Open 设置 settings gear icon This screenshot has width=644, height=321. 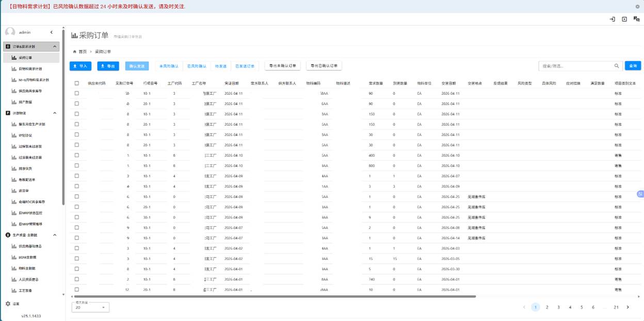(x=8, y=304)
